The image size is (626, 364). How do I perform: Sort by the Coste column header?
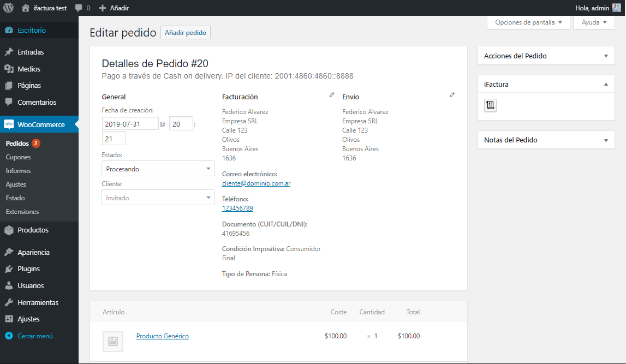(338, 312)
